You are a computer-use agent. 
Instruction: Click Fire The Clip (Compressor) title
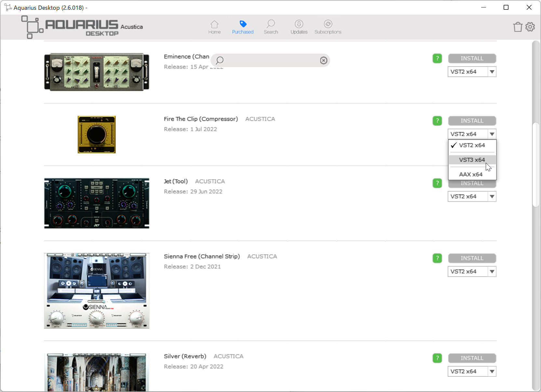[201, 119]
